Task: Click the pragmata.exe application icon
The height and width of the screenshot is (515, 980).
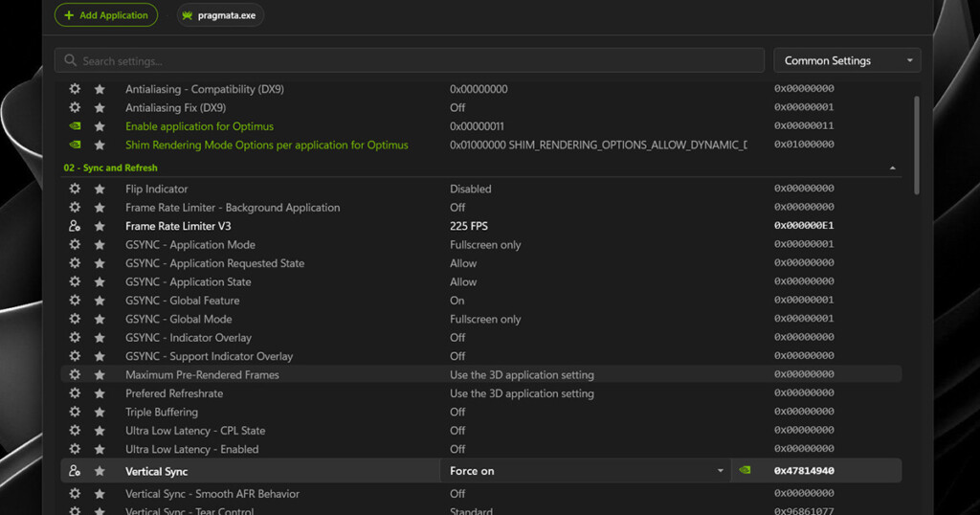Action: pyautogui.click(x=187, y=15)
